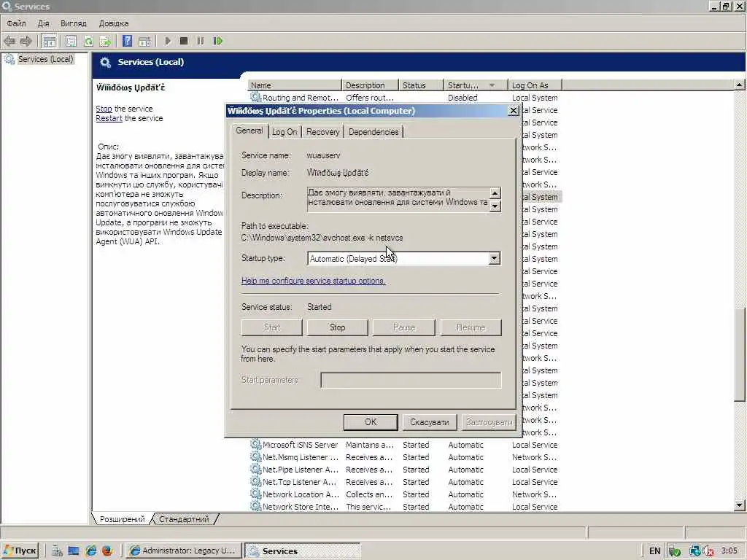Switch to Administrator: Legacy U... taskbar window
The width and height of the screenshot is (747, 560).
[x=184, y=551]
